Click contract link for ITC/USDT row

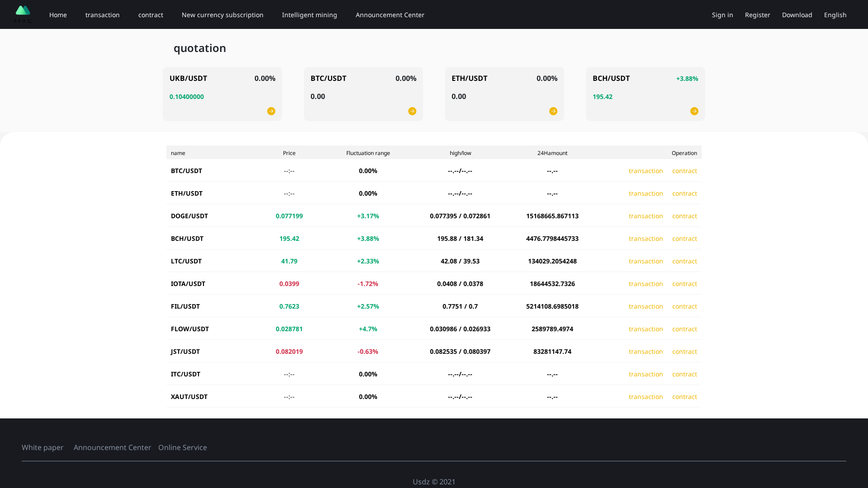coord(684,374)
